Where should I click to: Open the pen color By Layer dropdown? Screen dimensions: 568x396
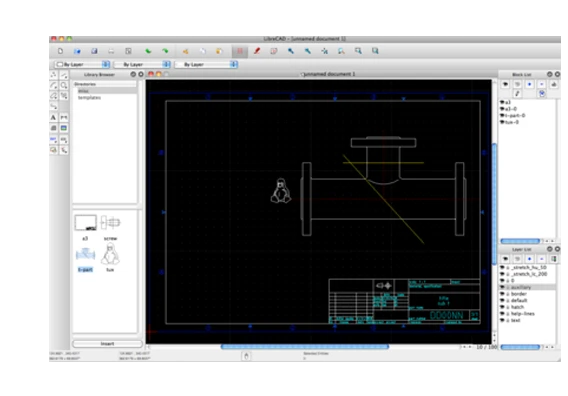(82, 64)
